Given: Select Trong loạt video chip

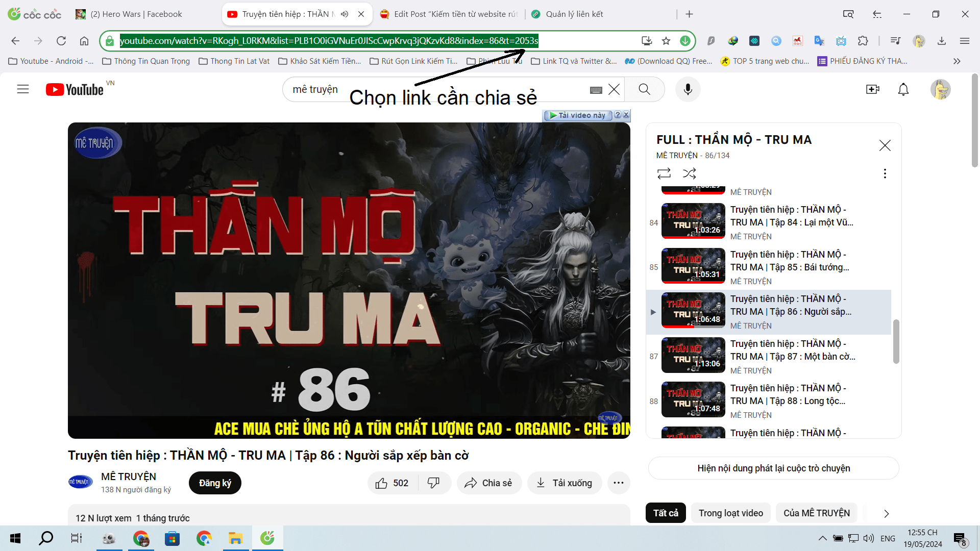Looking at the screenshot, I should click(731, 513).
